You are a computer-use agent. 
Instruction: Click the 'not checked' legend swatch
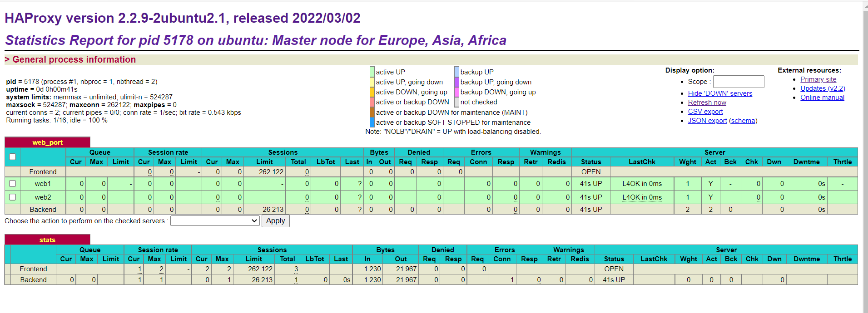pos(457,102)
